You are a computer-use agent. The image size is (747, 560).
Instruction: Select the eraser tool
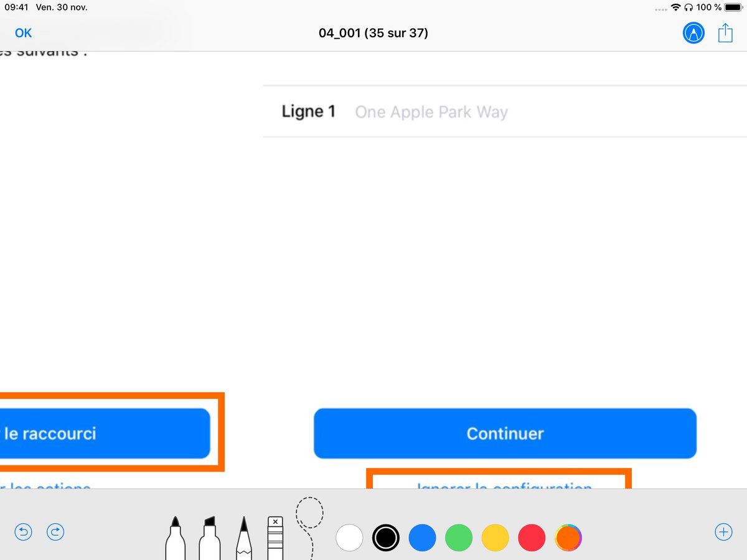tap(275, 539)
